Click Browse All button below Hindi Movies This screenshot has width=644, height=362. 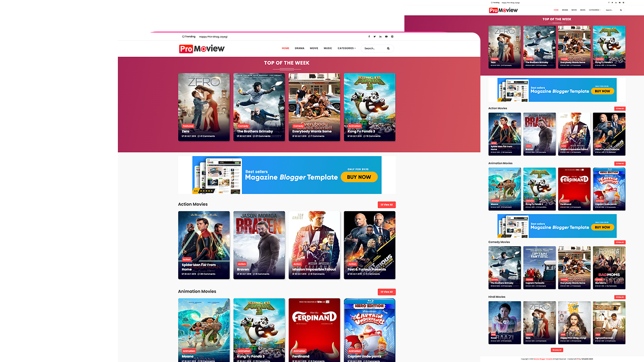(x=557, y=350)
